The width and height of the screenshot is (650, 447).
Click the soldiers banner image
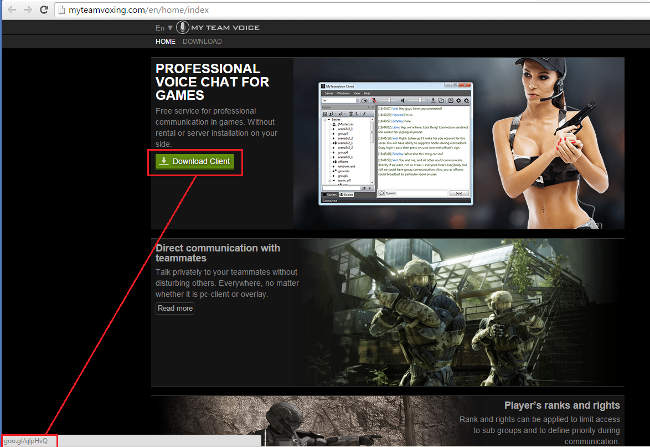point(460,312)
